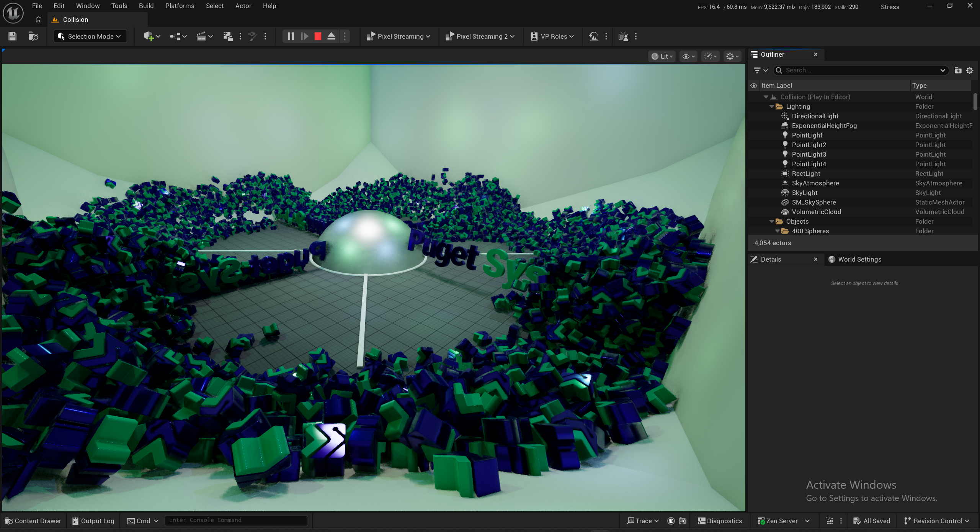The image size is (980, 532).
Task: Open the Platforms menu
Action: (x=180, y=6)
